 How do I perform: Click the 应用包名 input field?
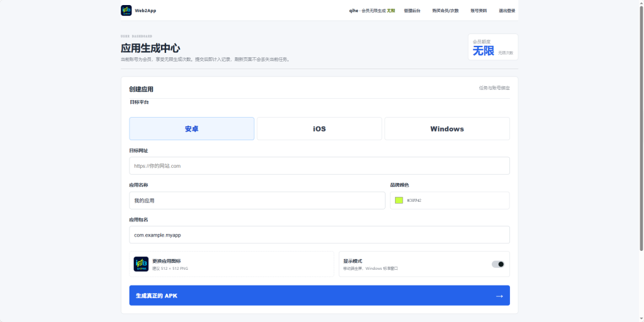pos(319,235)
